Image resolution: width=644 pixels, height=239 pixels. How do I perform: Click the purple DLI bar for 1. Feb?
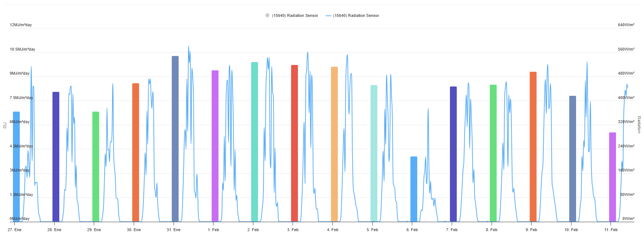(x=215, y=146)
